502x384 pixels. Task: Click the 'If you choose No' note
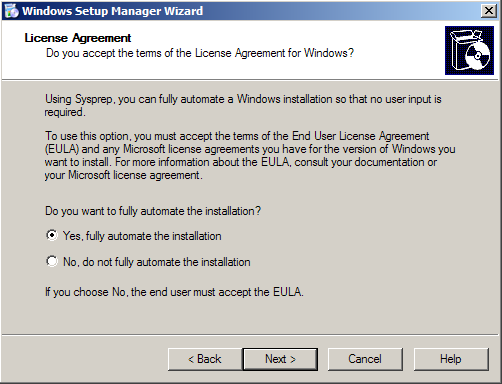coord(174,292)
